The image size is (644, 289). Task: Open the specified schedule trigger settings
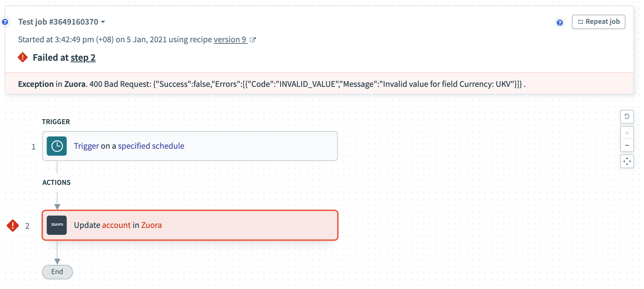pyautogui.click(x=151, y=146)
